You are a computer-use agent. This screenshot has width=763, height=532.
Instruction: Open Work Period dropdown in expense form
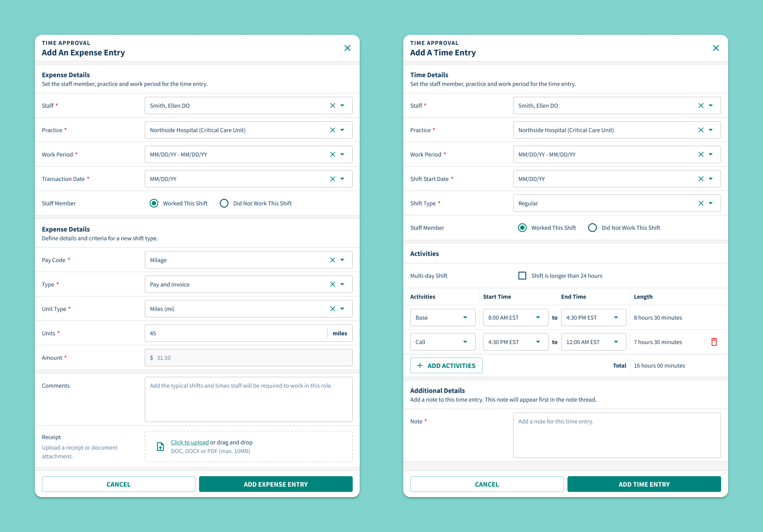(x=342, y=154)
